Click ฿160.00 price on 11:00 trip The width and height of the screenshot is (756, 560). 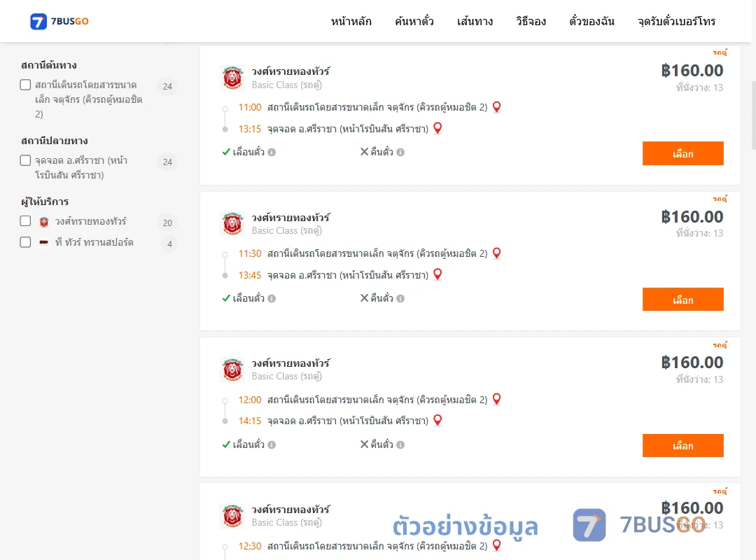pos(692,71)
